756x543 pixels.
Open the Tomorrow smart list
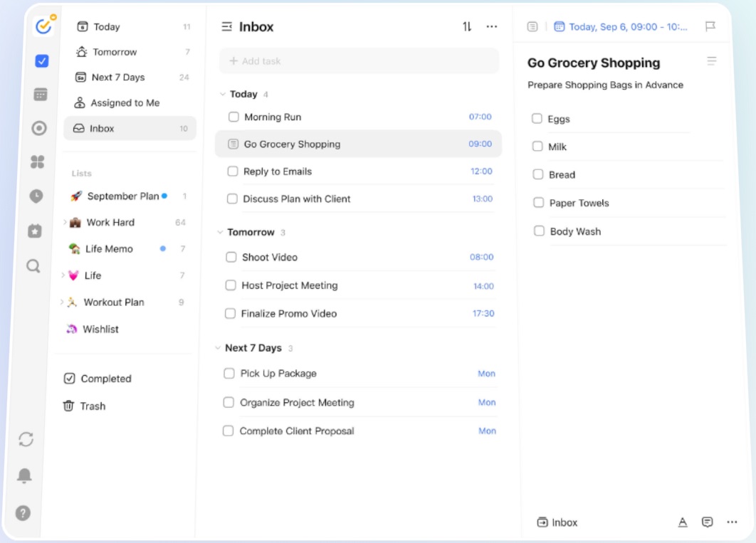coord(131,52)
